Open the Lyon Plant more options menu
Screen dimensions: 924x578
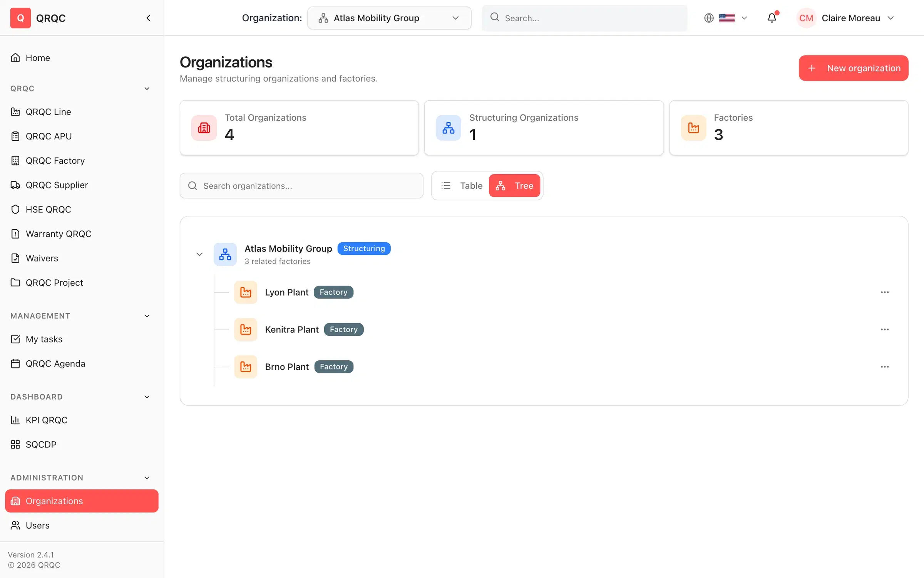click(x=885, y=292)
